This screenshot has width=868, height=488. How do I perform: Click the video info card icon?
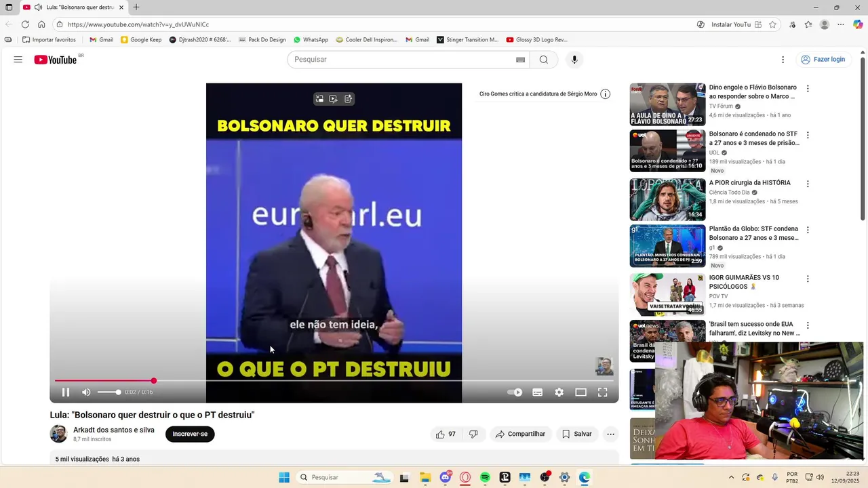[x=606, y=94]
